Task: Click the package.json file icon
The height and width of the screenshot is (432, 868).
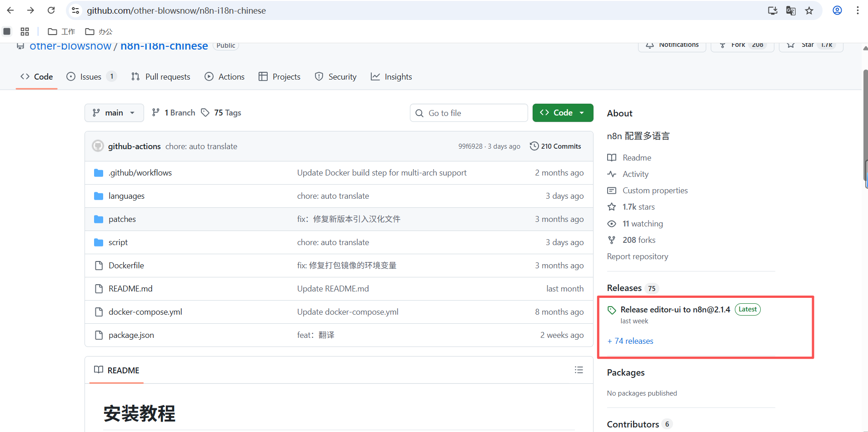Action: pyautogui.click(x=99, y=335)
